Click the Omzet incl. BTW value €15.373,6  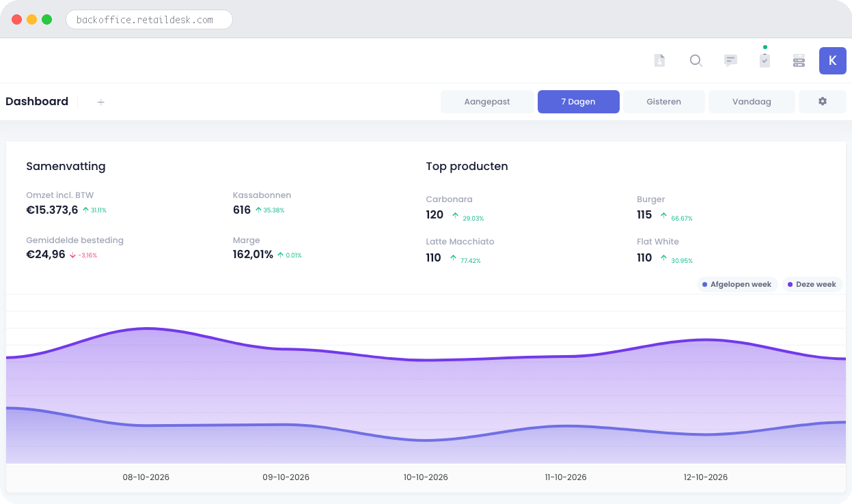click(x=52, y=210)
